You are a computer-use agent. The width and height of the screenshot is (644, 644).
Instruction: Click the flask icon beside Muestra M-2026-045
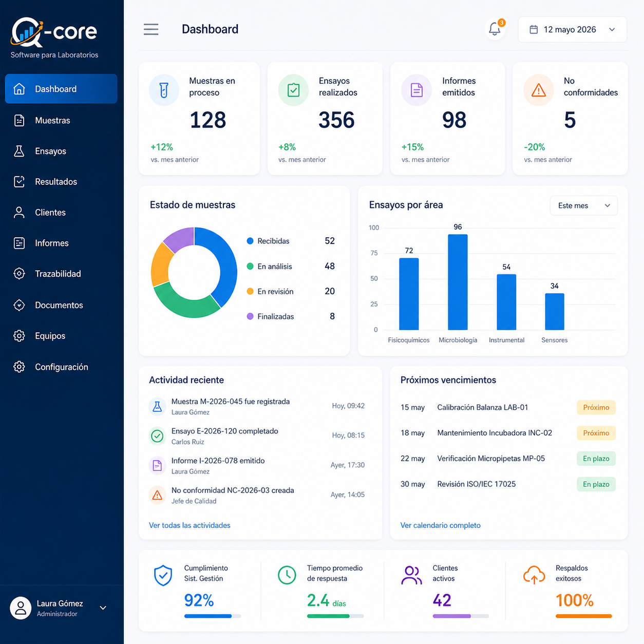point(157,406)
